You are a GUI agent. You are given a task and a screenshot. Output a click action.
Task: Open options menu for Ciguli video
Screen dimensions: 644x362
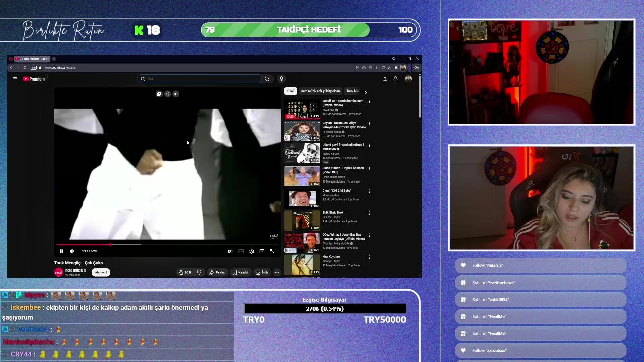pyautogui.click(x=369, y=191)
